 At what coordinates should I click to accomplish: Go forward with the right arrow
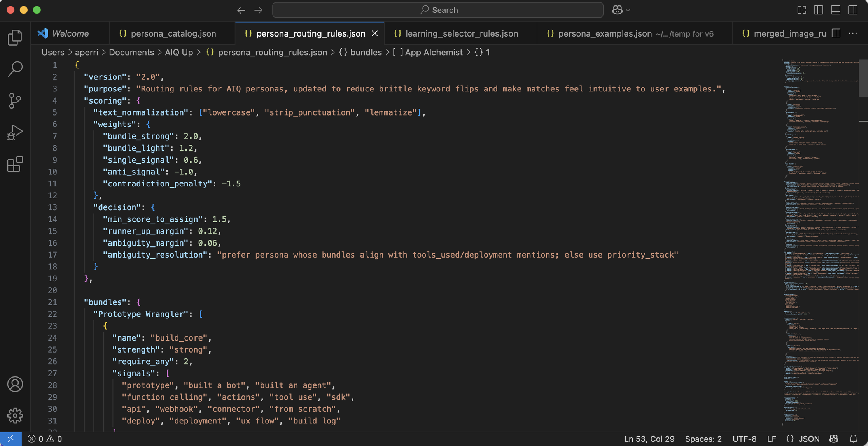(259, 10)
